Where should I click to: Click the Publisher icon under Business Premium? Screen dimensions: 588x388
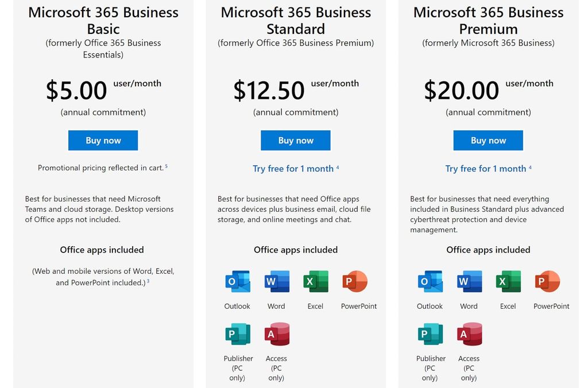pyautogui.click(x=430, y=333)
